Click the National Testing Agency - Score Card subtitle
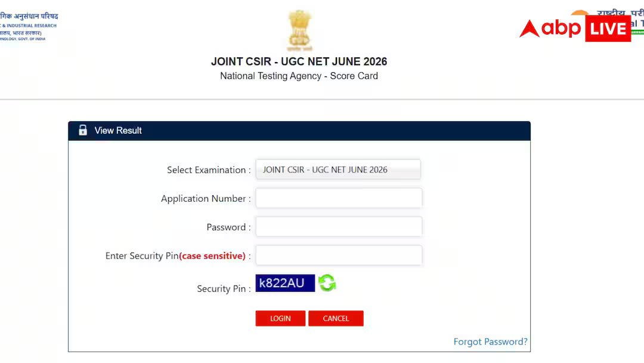This screenshot has width=644, height=363. (299, 76)
